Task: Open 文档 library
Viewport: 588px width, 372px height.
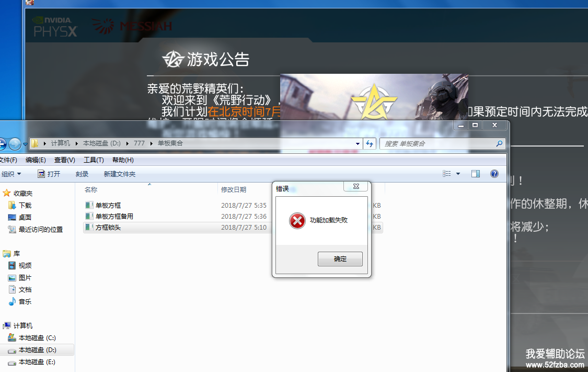Action: [x=25, y=289]
